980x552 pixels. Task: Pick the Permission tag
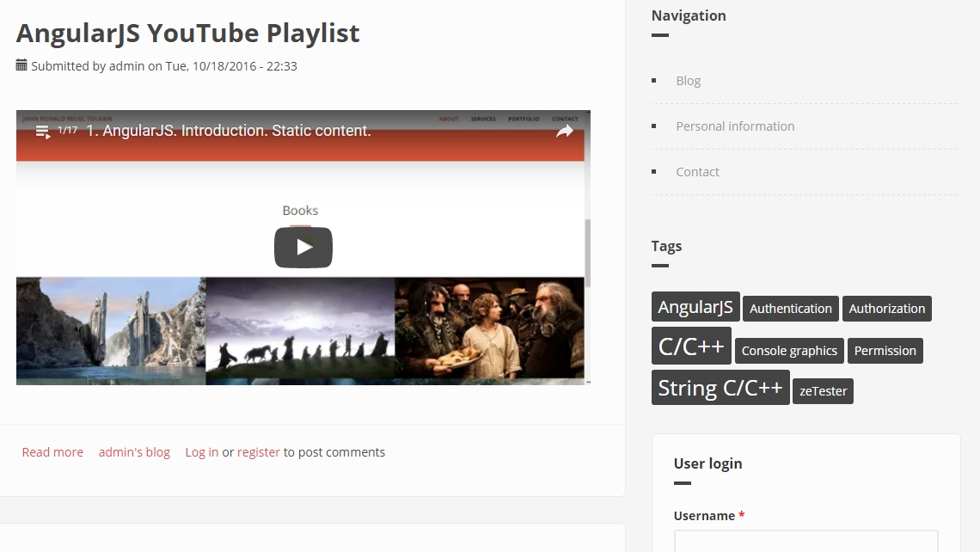tap(885, 351)
